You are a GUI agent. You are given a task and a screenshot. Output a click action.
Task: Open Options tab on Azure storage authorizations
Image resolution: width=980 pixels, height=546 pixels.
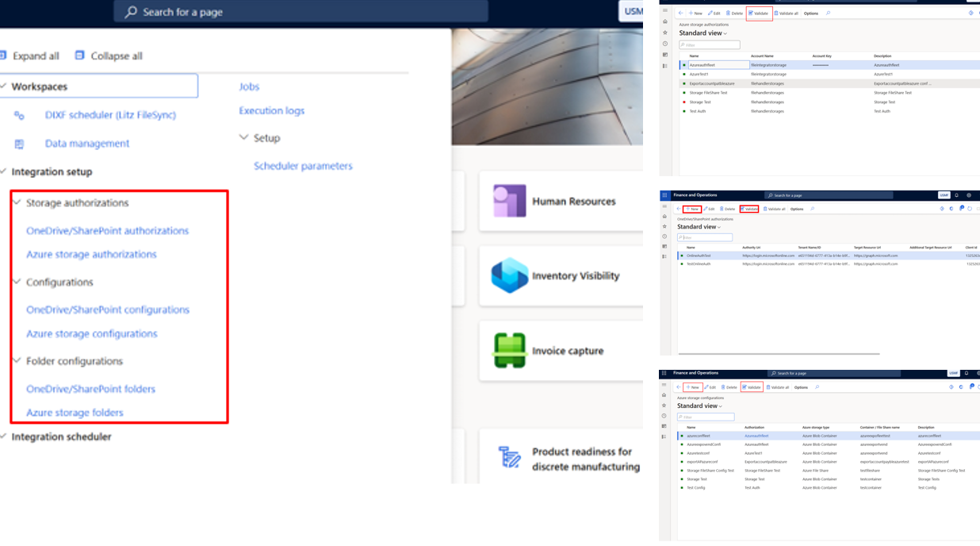(811, 13)
